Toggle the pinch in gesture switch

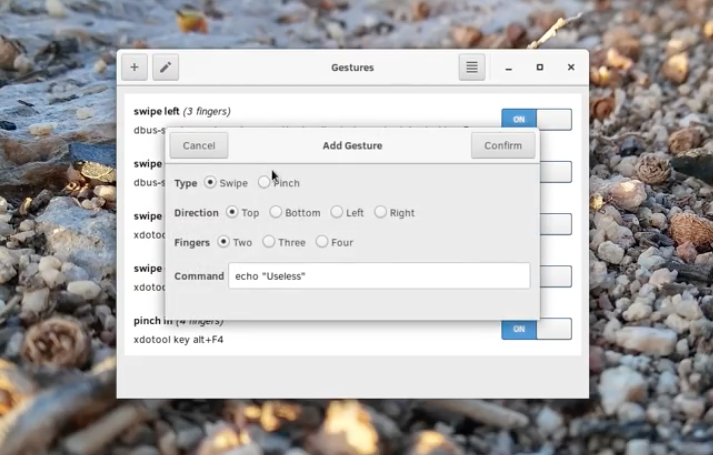pyautogui.click(x=536, y=329)
